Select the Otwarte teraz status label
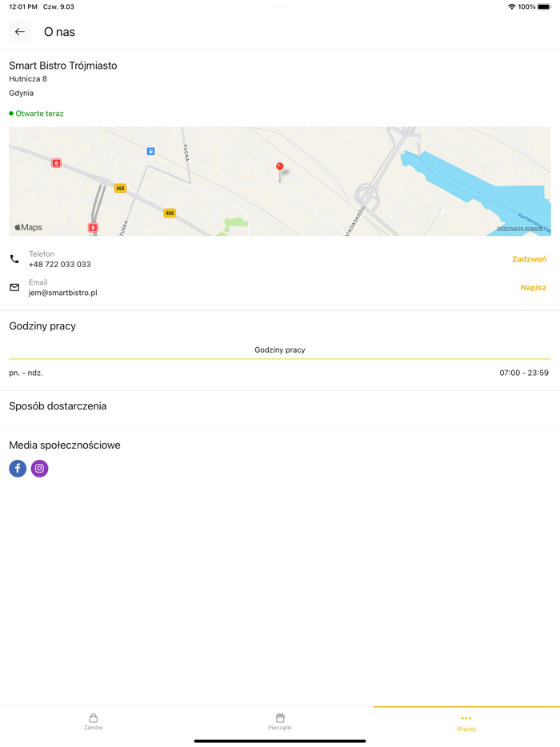Screen dimensions: 560x747 37,113
